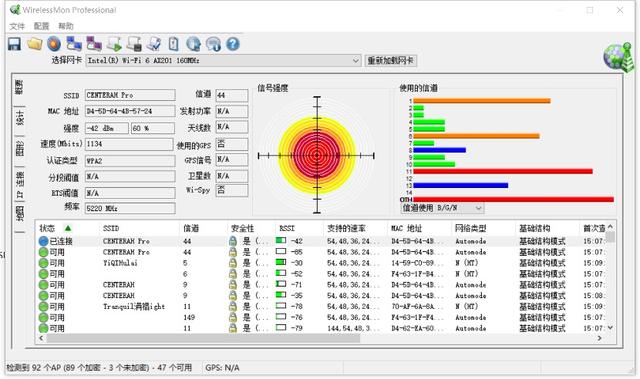Click the 强度 field showing -42 dBm
This screenshot has height=379, width=640.
click(107, 128)
